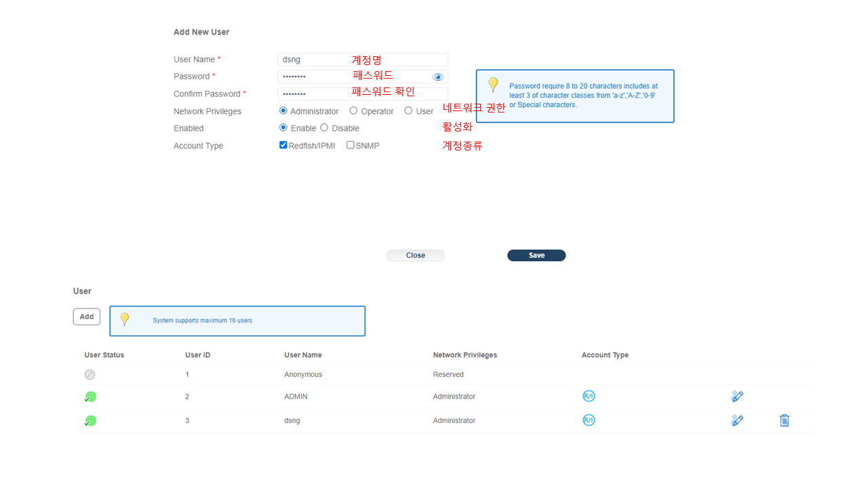868x488 pixels.
Task: Choose Administrator network privilege
Action: (283, 110)
